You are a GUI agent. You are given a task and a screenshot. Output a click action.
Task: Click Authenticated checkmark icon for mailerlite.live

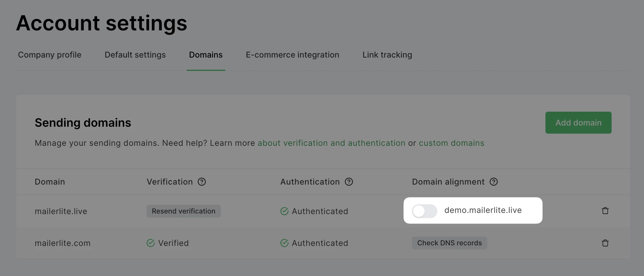(284, 211)
